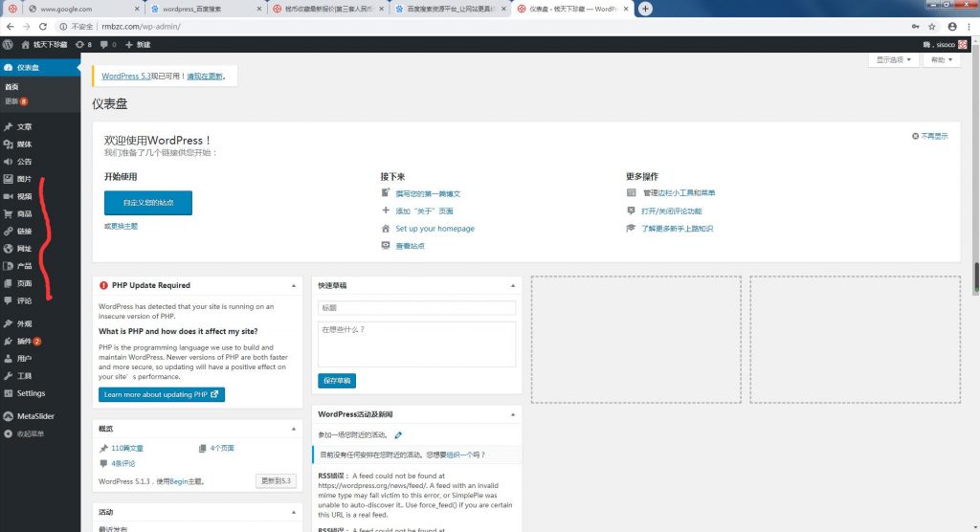
Task: Open the MetaSlider sidebar menu item
Action: [x=40, y=415]
